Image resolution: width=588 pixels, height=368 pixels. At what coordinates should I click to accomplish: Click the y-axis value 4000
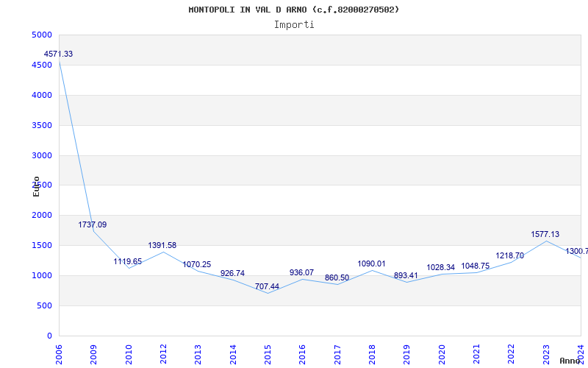[x=42, y=95]
